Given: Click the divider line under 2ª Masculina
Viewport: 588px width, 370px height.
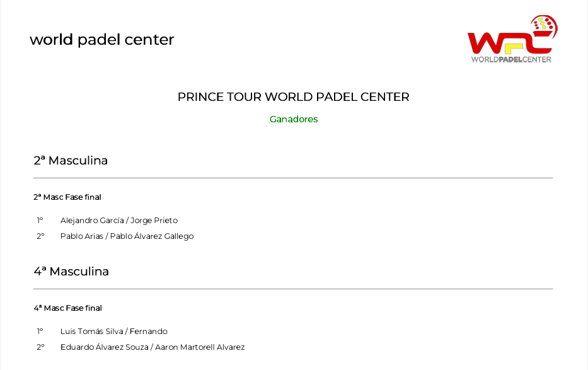Looking at the screenshot, I should [x=293, y=178].
